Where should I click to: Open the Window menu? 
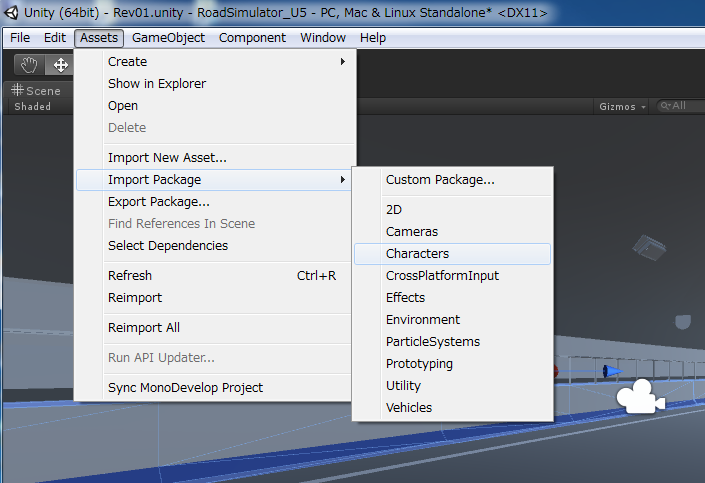(x=323, y=38)
